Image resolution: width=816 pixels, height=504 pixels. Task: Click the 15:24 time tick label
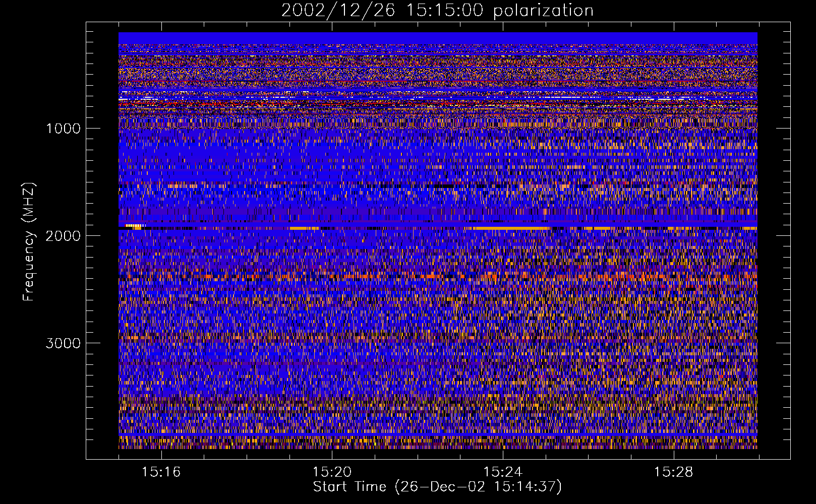(503, 472)
